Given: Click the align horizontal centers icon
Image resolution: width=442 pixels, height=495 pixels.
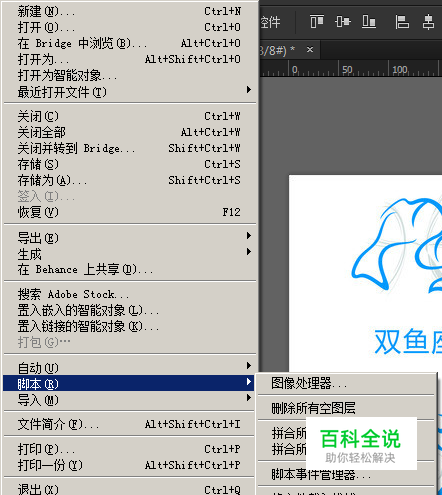Looking at the screenshot, I should [x=428, y=22].
